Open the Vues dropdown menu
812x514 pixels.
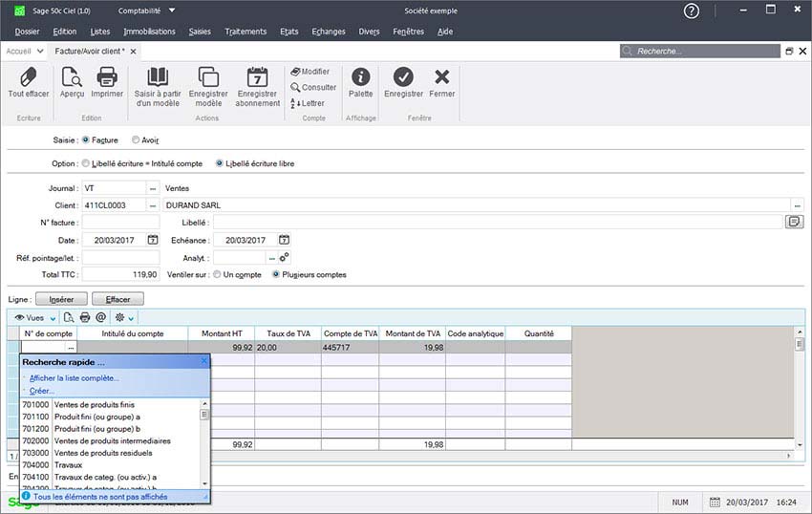[x=35, y=317]
